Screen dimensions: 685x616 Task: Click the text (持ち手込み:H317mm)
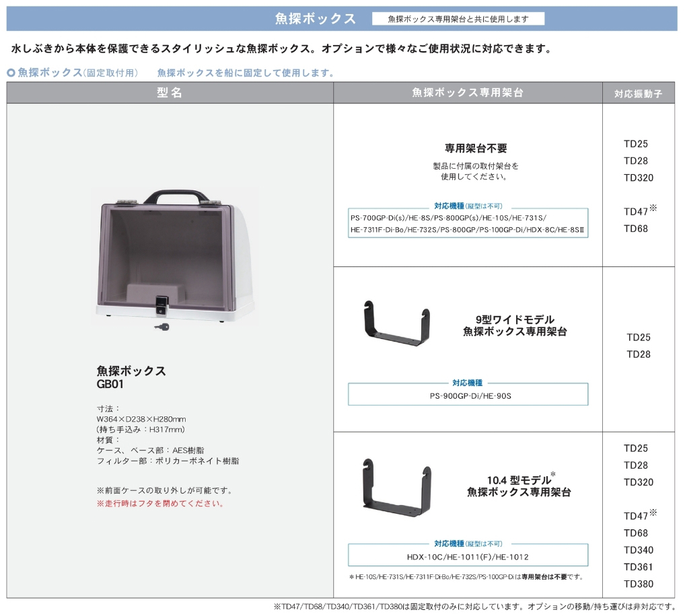pyautogui.click(x=141, y=430)
